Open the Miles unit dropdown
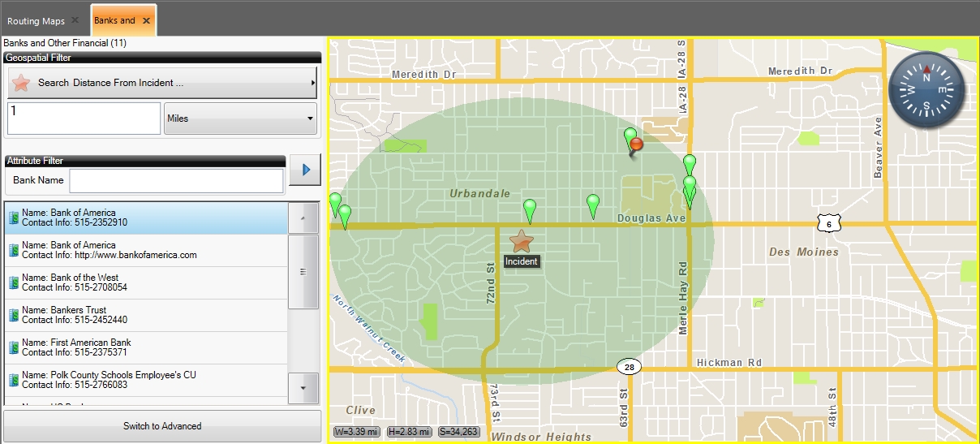980x444 pixels. [240, 119]
